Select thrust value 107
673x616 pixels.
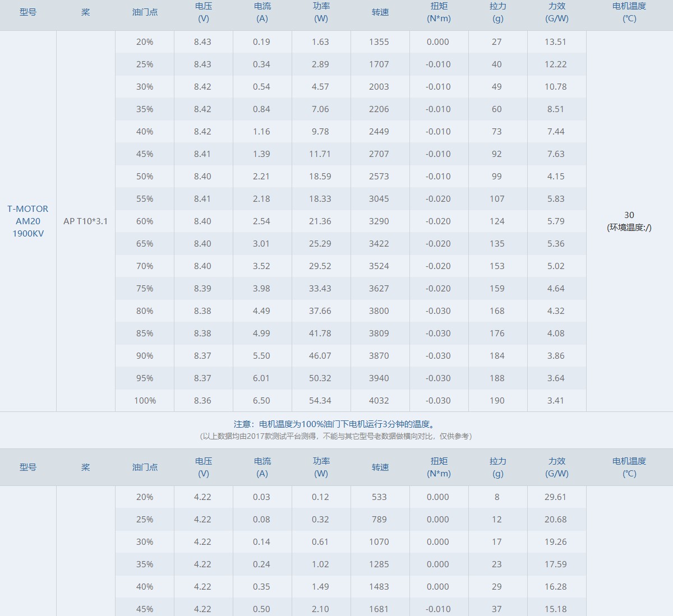click(x=497, y=198)
